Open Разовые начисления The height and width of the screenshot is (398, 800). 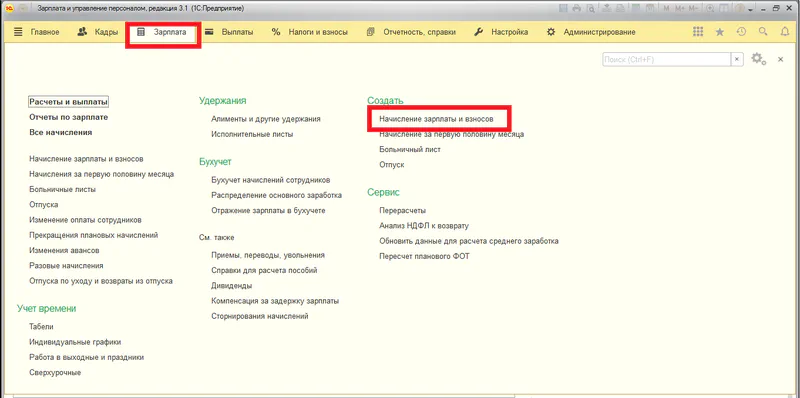pyautogui.click(x=66, y=265)
